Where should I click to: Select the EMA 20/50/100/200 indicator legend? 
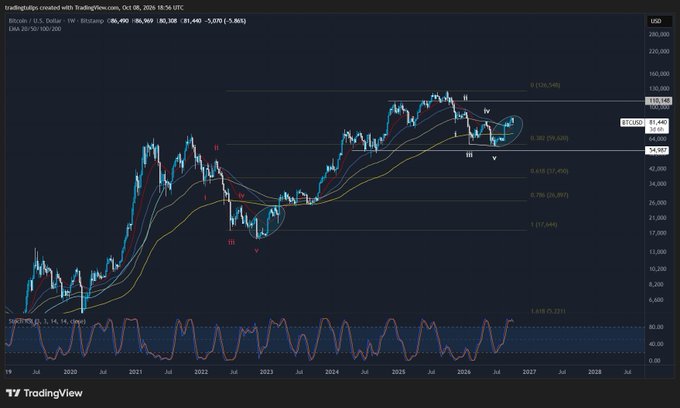point(35,29)
